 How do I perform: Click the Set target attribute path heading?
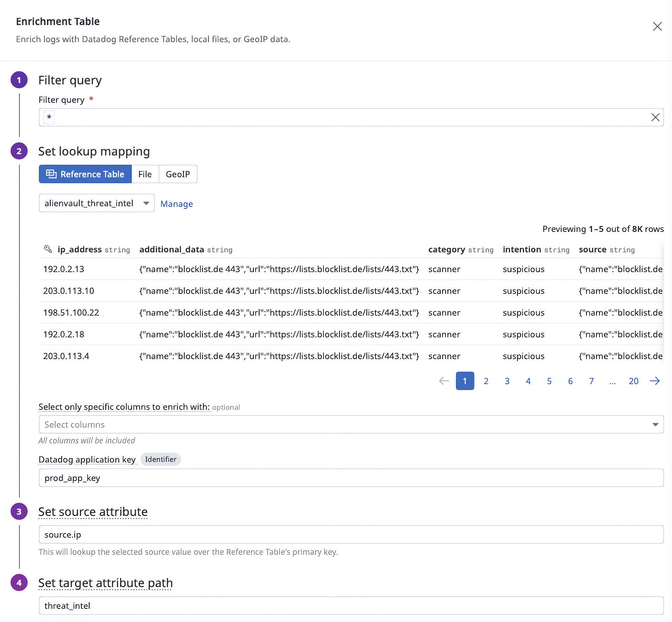coord(105,583)
